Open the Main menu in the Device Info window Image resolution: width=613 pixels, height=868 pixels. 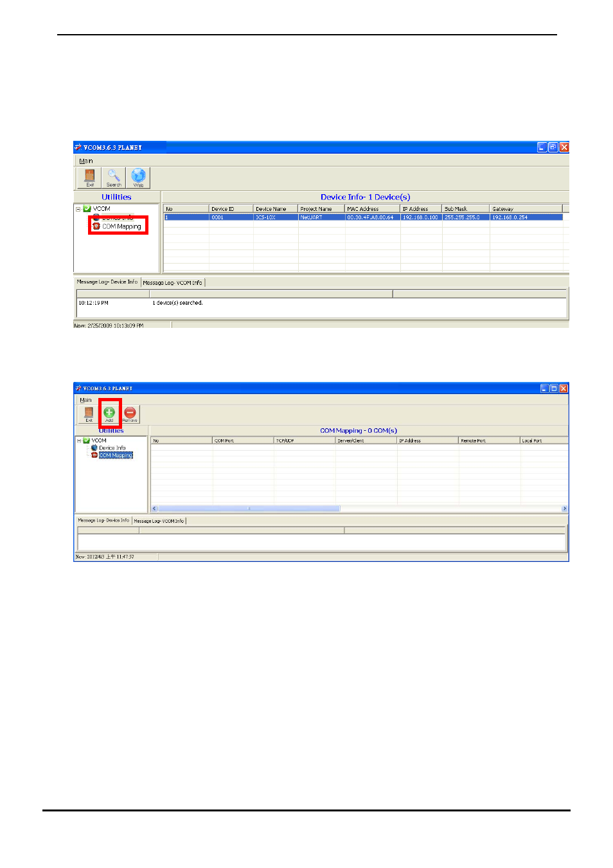tap(86, 161)
